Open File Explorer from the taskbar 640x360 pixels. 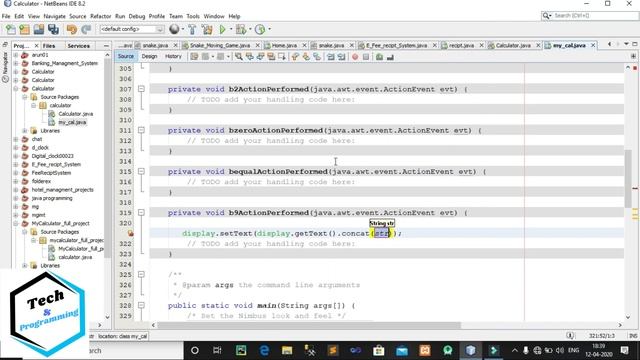287,350
